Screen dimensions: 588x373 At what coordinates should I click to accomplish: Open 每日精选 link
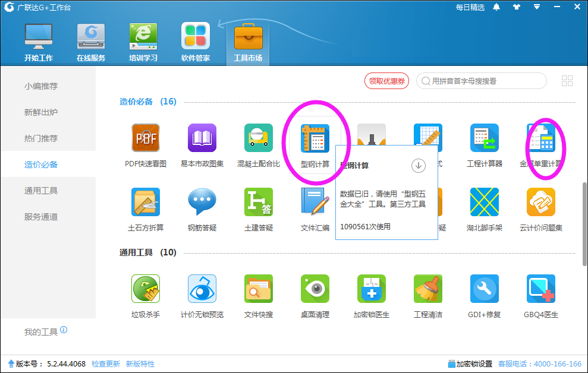coord(470,7)
